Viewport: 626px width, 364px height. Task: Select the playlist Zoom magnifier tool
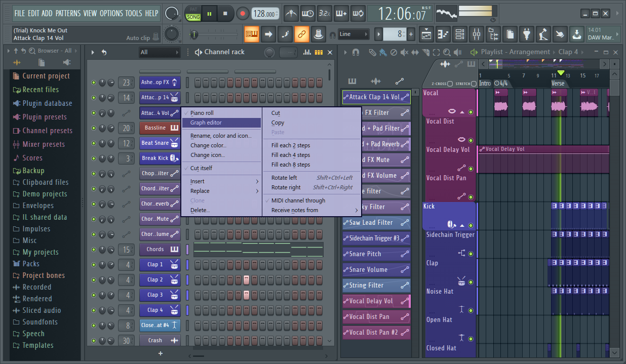click(447, 52)
